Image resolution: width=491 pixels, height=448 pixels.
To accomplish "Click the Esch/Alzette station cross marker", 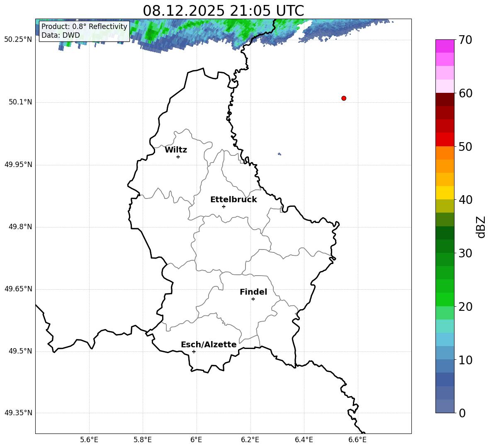I will pyautogui.click(x=194, y=351).
